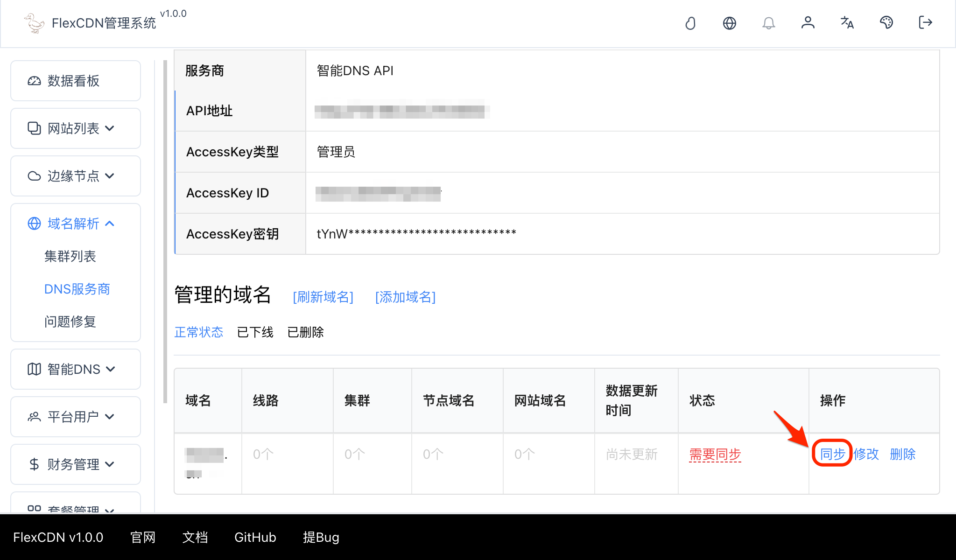Viewport: 956px width, 560px height.
Task: Switch to the 已删除 tab
Action: click(x=305, y=332)
